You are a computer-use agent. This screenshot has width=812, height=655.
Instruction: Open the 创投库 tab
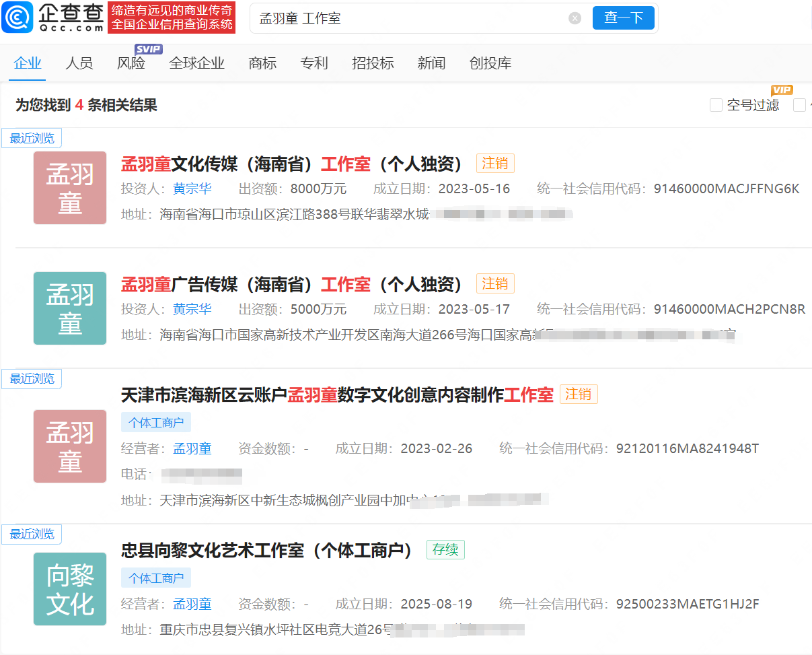coord(490,63)
